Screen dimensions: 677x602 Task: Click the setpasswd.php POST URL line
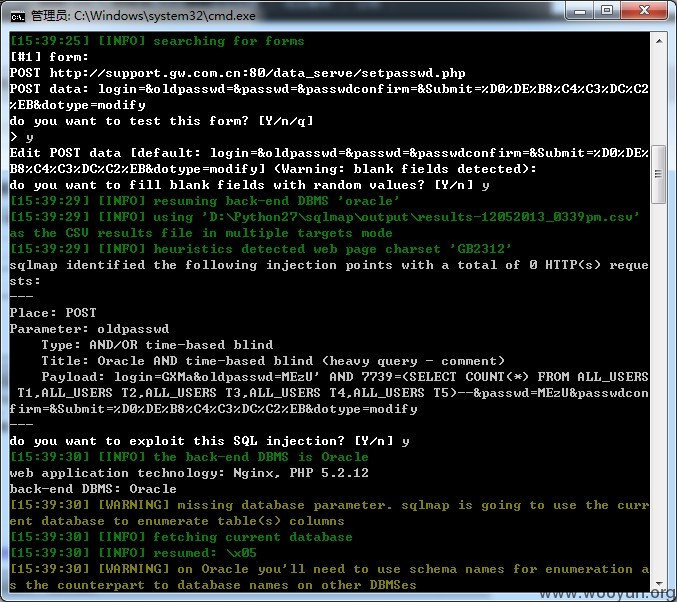coord(237,73)
